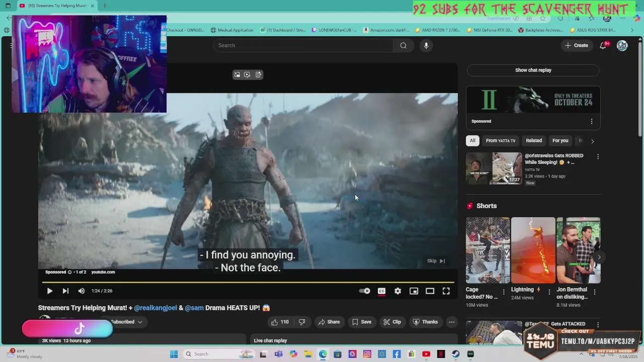Open the @sam channel link
Screen dimensions: 644x362
click(194, 308)
